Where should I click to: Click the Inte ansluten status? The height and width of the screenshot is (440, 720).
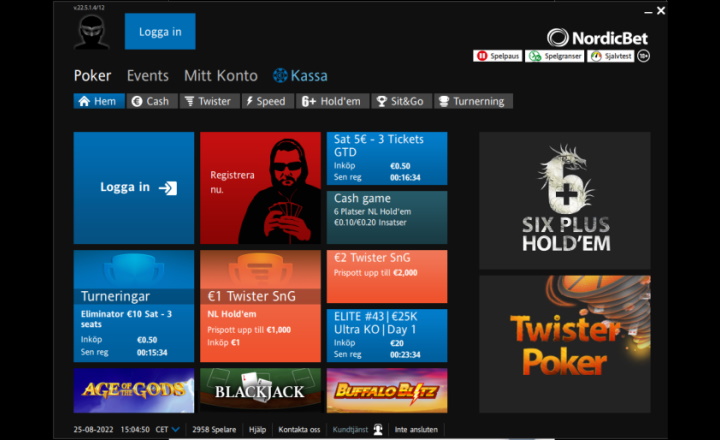coord(416,429)
